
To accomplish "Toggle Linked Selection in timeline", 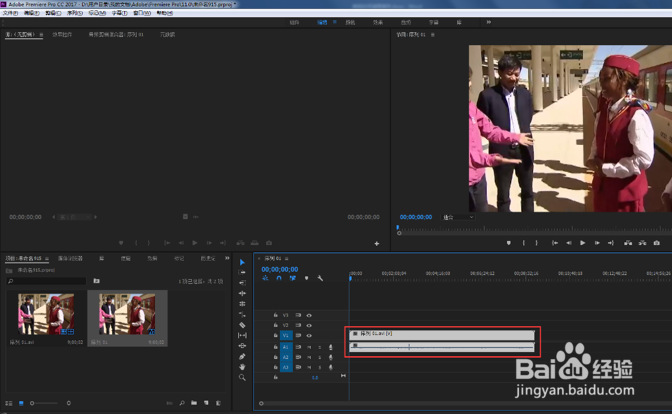I will coord(293,278).
